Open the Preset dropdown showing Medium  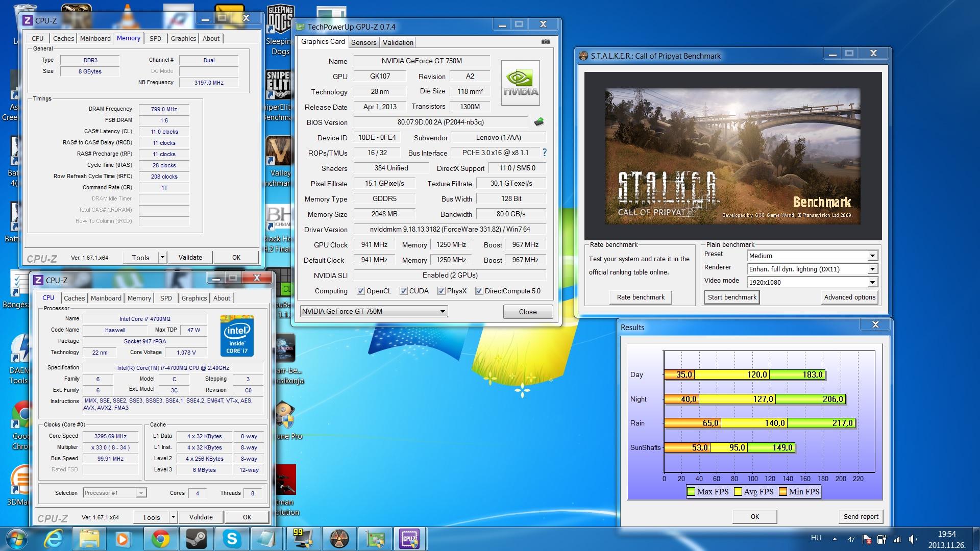coord(813,256)
